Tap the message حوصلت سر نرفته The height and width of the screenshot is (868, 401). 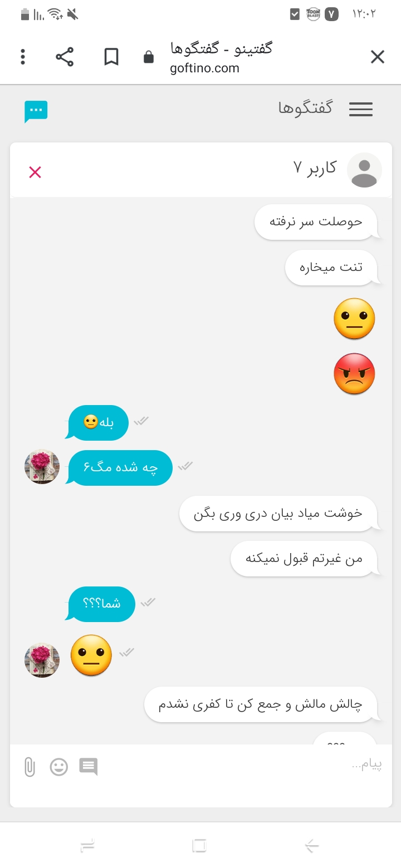[x=316, y=222]
